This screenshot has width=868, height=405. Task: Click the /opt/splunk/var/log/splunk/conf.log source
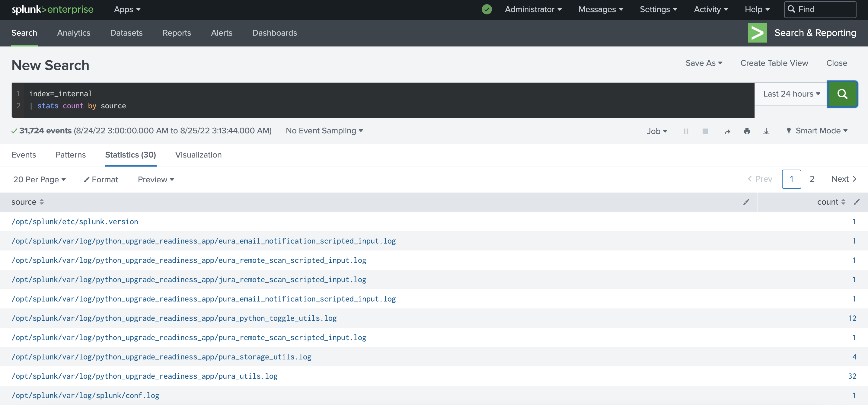[85, 395]
